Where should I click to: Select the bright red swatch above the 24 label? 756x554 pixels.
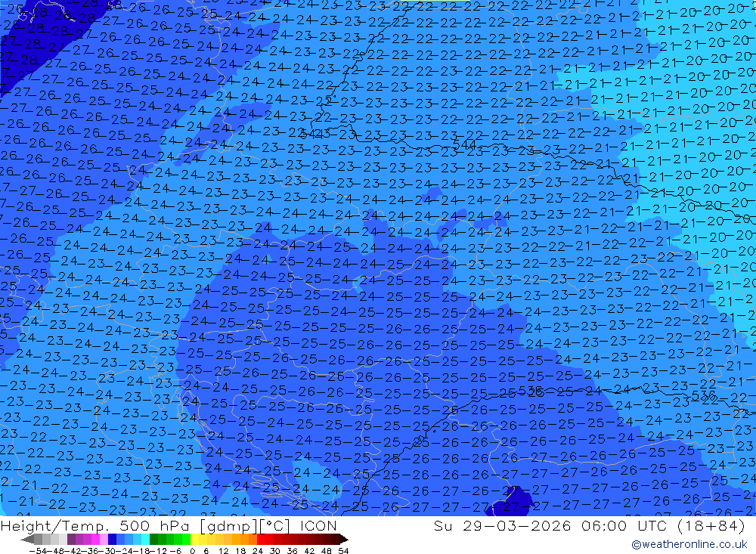point(261,539)
